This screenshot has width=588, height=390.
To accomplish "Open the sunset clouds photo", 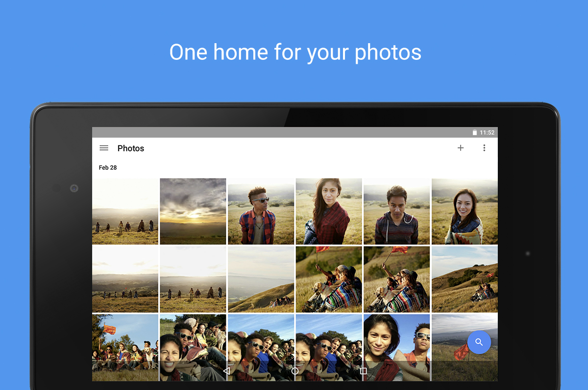I will pos(193,211).
